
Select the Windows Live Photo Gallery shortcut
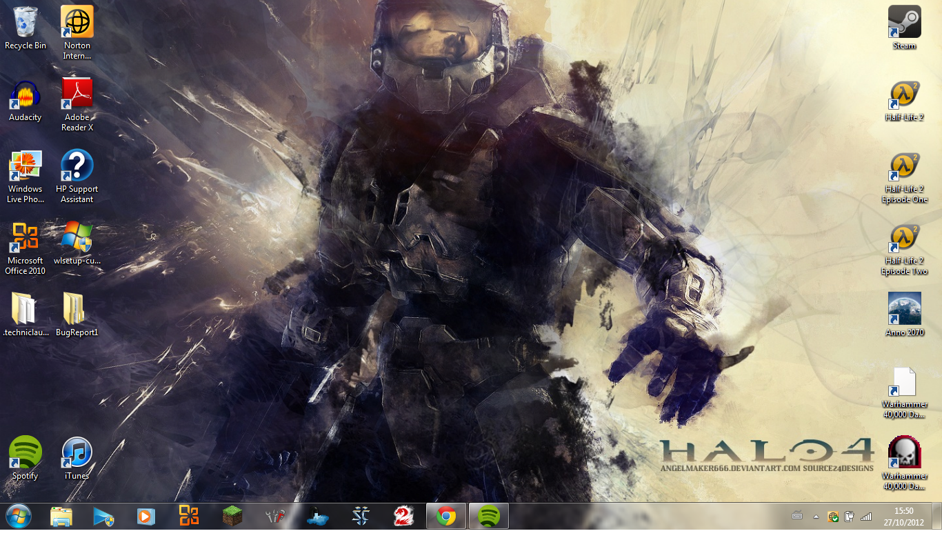coord(26,166)
